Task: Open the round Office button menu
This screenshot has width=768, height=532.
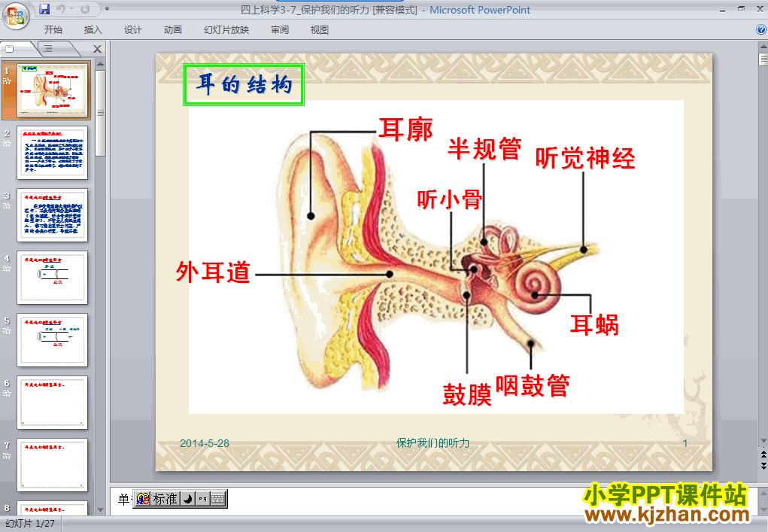Action: [x=16, y=16]
